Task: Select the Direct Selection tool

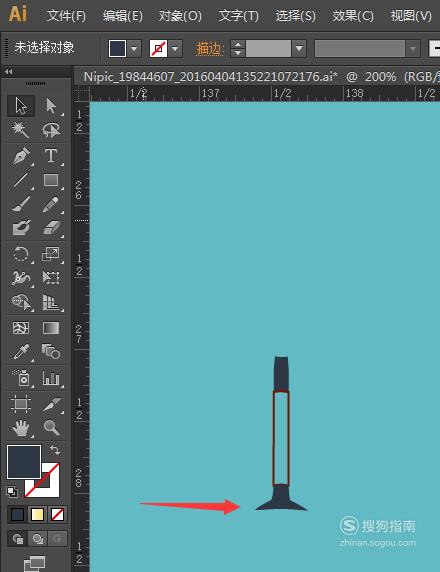Action: point(51,106)
